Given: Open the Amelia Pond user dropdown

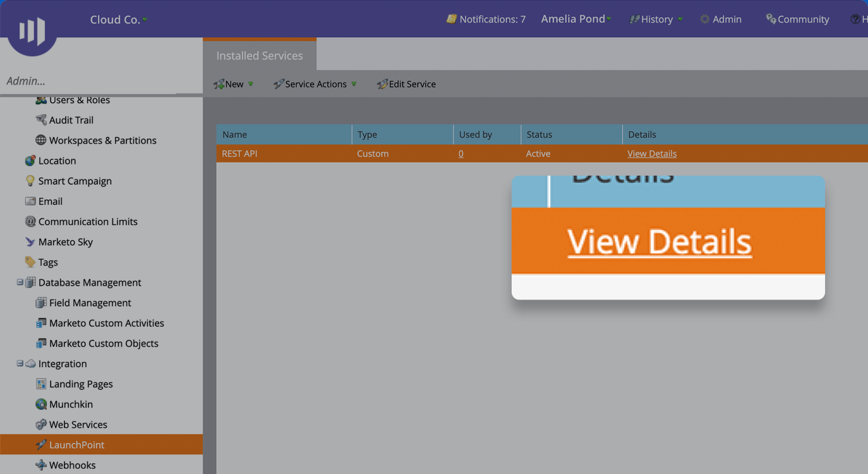Looking at the screenshot, I should pos(576,19).
